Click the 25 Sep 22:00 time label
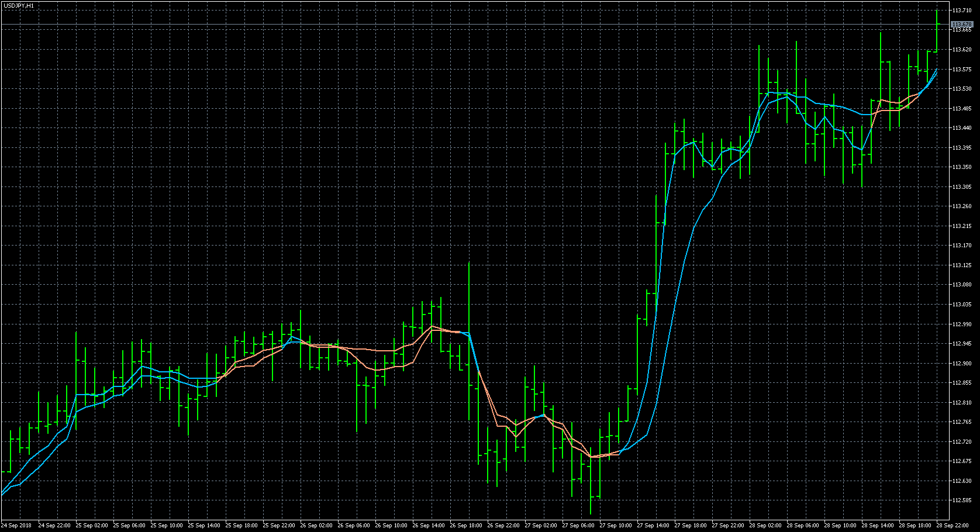The height and width of the screenshot is (532, 980). pos(279,526)
